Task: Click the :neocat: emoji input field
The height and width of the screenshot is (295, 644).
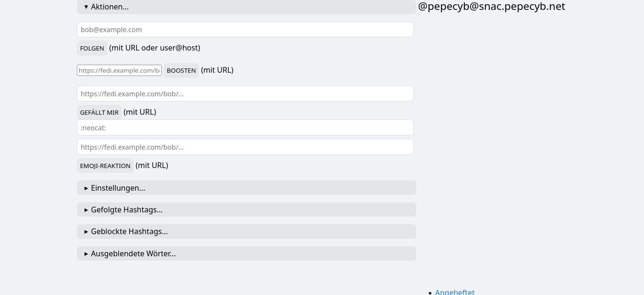Action: click(245, 127)
